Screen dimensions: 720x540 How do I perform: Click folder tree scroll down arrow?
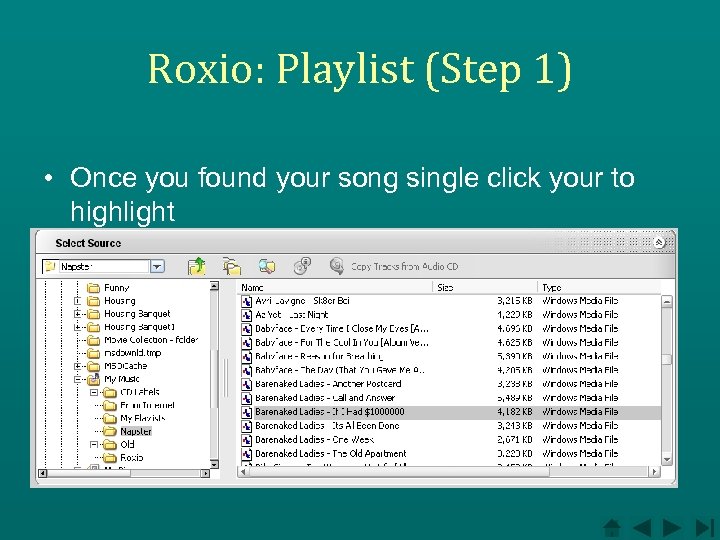(x=214, y=464)
